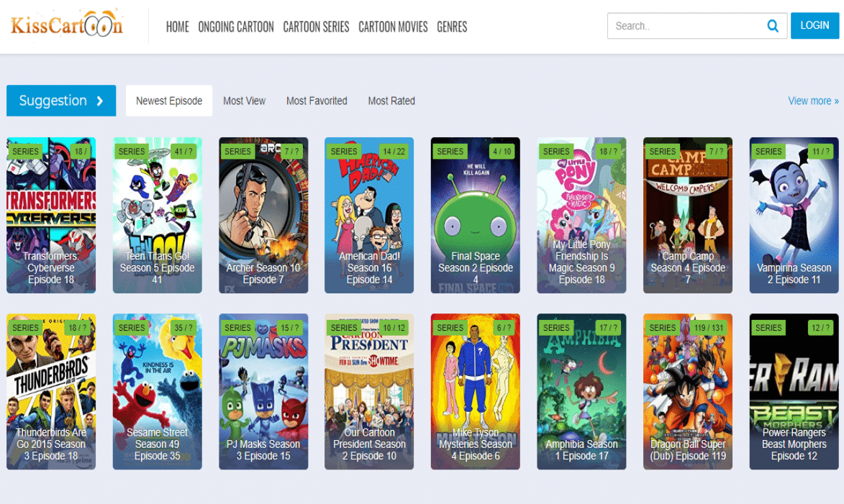844x504 pixels.
Task: Click the Suggestion chevron arrow
Action: coord(99,101)
